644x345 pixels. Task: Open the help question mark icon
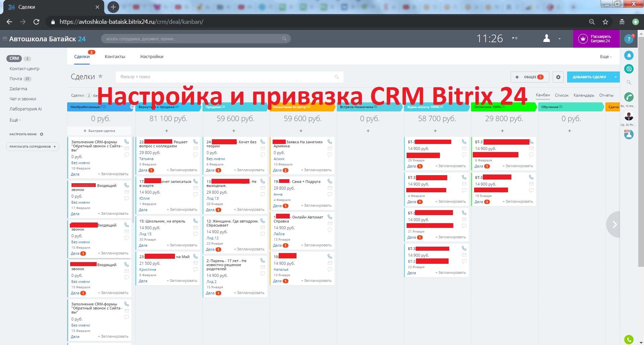tap(629, 39)
